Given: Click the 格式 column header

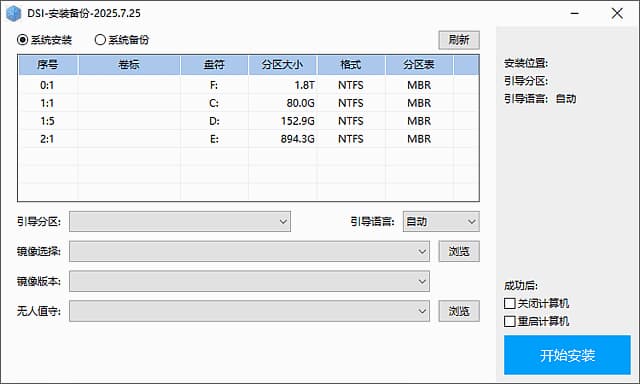Looking at the screenshot, I should click(351, 65).
